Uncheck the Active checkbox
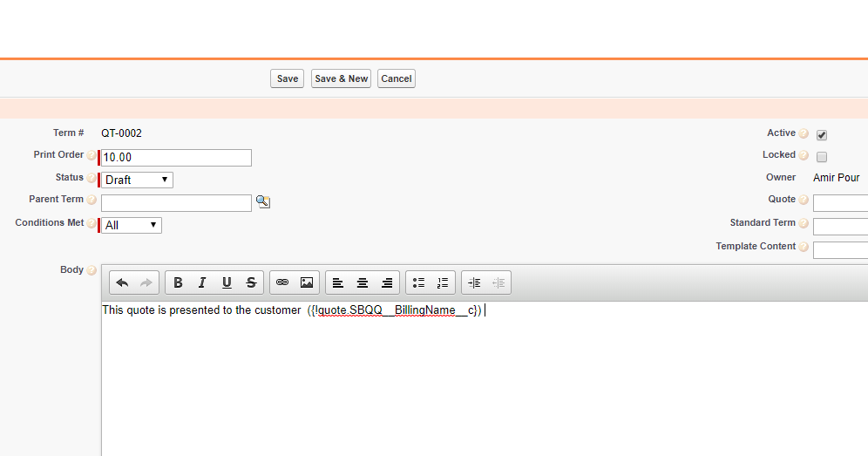 (822, 134)
